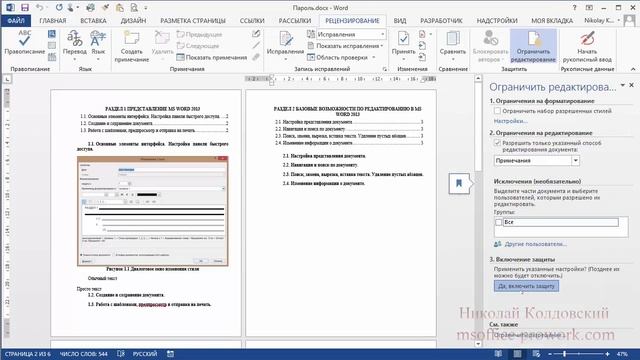The image size is (640, 360).
Task: Click the tab selector box on the ruler
Action: 7,79
